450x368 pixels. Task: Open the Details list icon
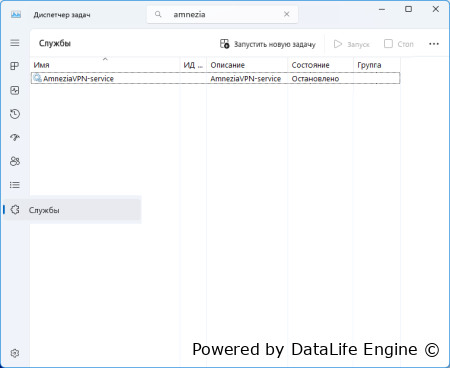[15, 185]
